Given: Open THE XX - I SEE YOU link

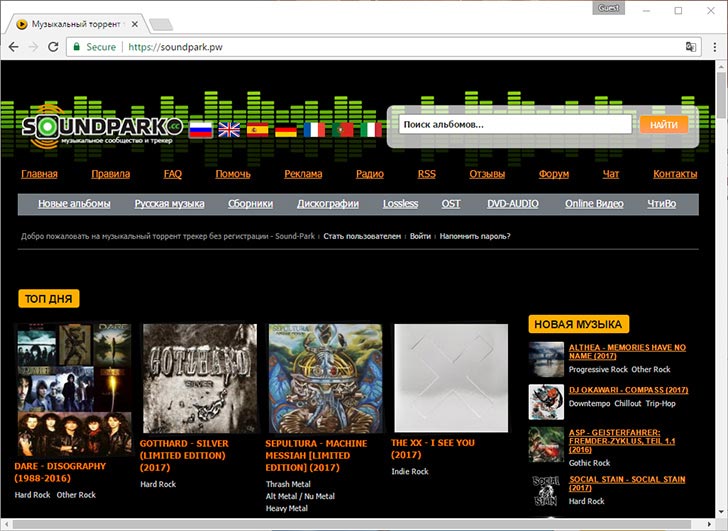Looking at the screenshot, I should click(433, 449).
